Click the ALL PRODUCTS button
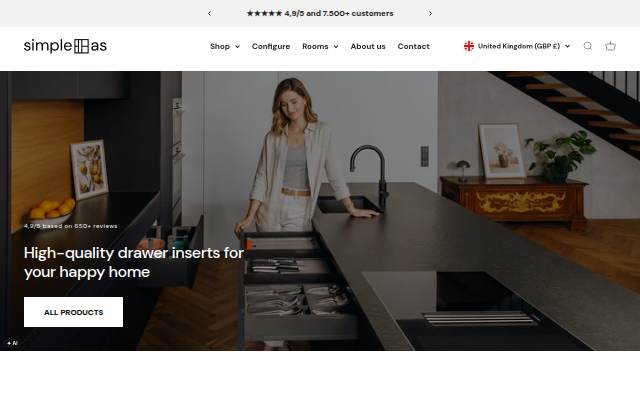 pos(73,312)
